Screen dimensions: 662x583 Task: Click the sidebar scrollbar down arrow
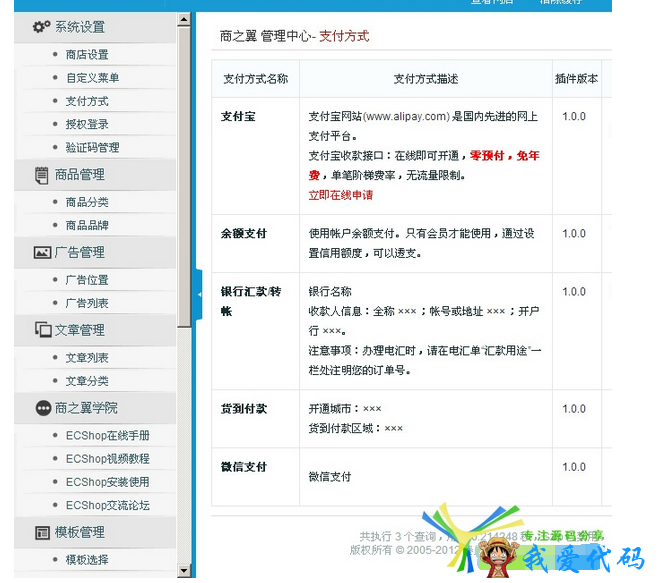(x=184, y=571)
